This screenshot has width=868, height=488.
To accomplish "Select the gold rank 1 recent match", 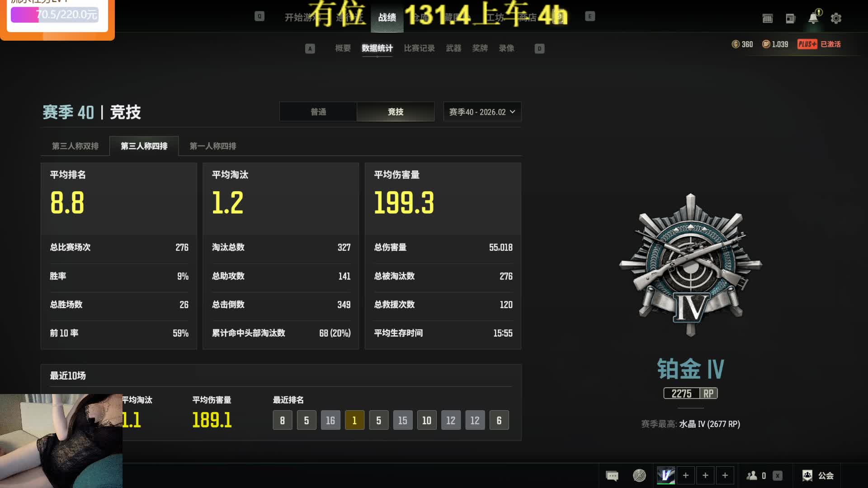I will 354,421.
